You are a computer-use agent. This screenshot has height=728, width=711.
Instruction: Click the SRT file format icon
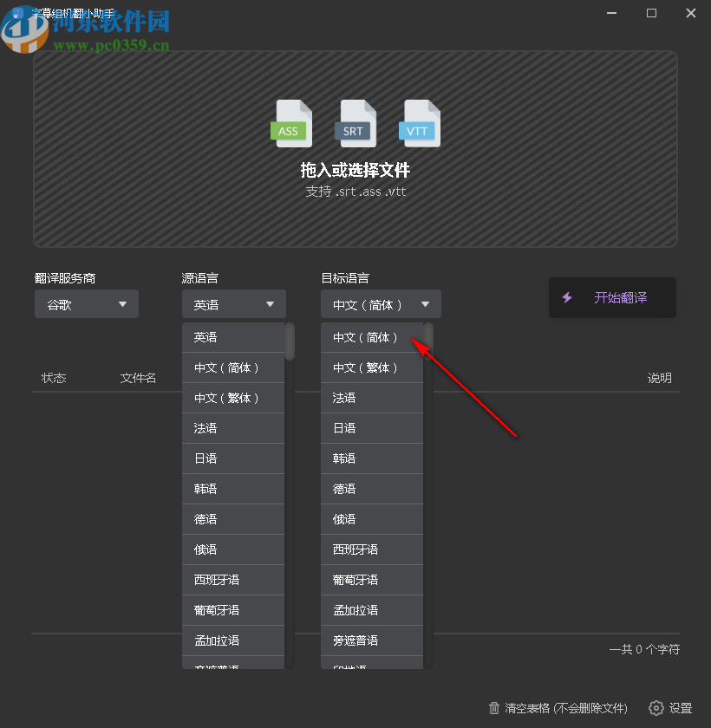click(355, 121)
